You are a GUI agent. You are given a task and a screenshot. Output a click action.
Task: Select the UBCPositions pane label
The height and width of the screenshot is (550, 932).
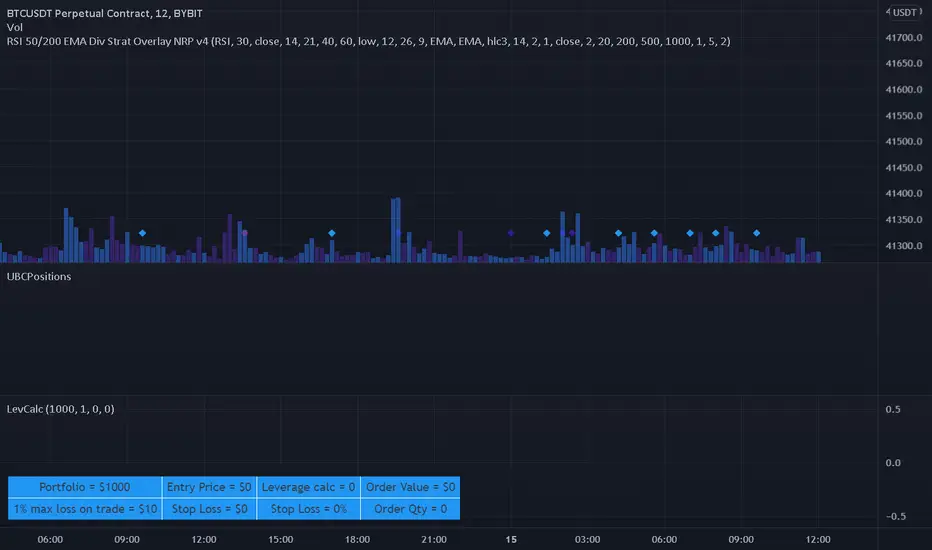[x=38, y=276]
